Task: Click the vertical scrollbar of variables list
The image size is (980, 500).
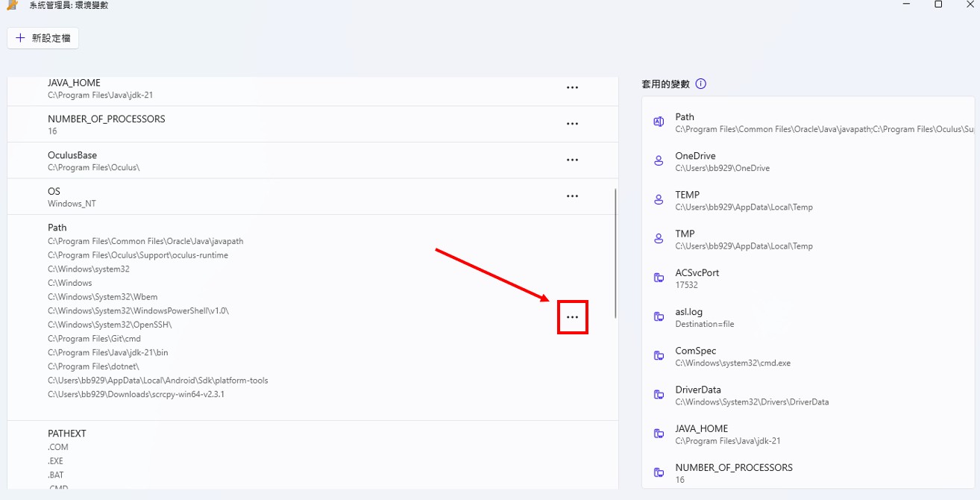Action: tap(615, 254)
